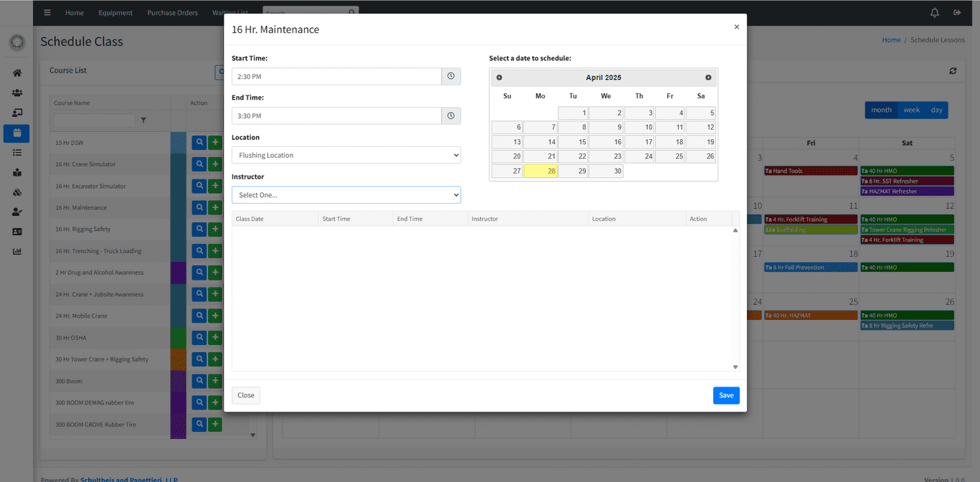The height and width of the screenshot is (482, 980).
Task: Select April 28 in the date picker
Action: 540,171
